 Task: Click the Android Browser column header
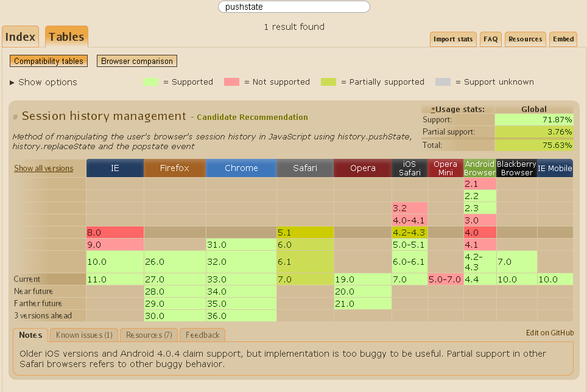(480, 168)
